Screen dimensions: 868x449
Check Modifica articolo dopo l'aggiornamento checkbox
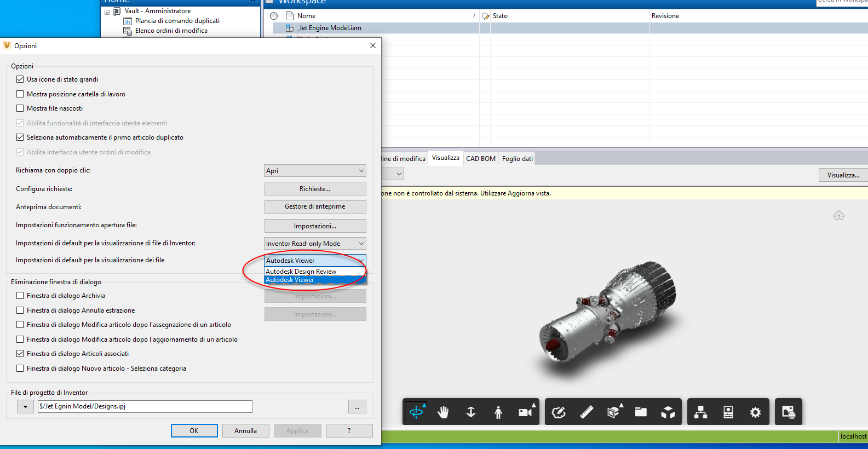20,339
